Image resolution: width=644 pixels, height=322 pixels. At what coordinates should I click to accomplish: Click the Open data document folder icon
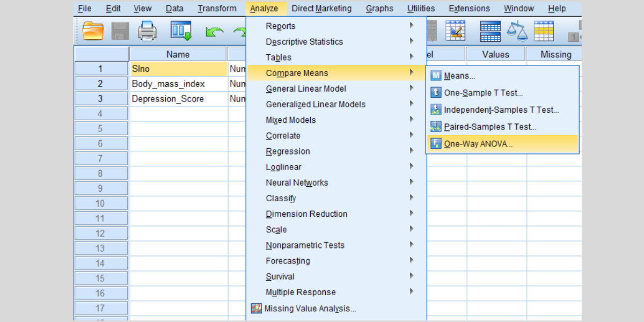click(93, 31)
